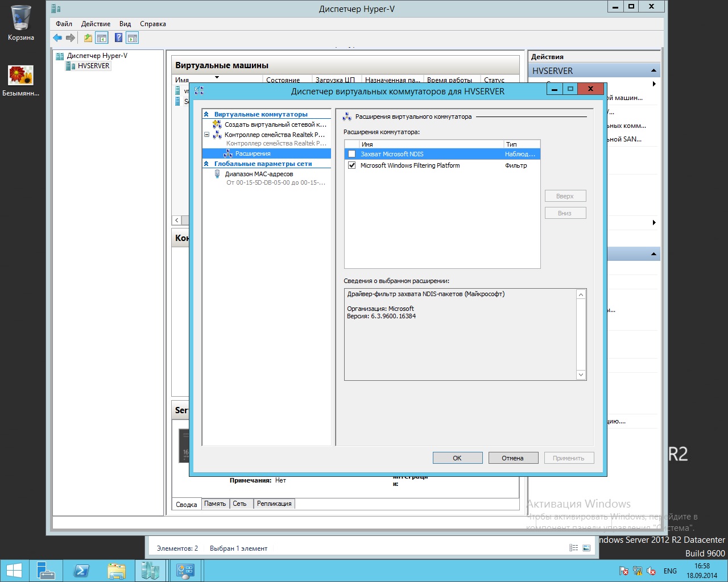This screenshot has width=728, height=582.
Task: Open Server Manager from the taskbar
Action: pyautogui.click(x=46, y=571)
